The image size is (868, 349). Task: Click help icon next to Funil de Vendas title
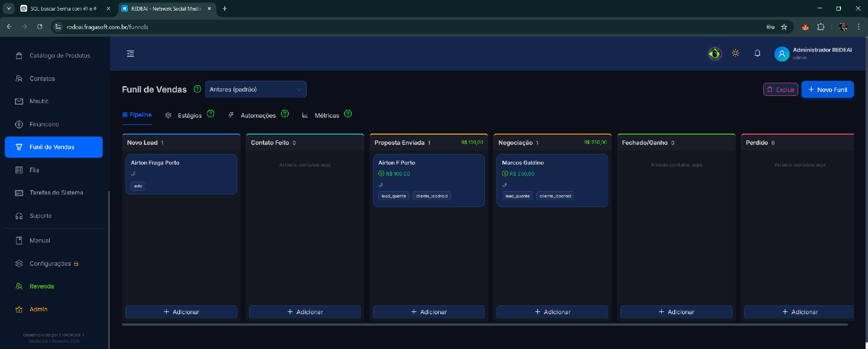click(197, 89)
